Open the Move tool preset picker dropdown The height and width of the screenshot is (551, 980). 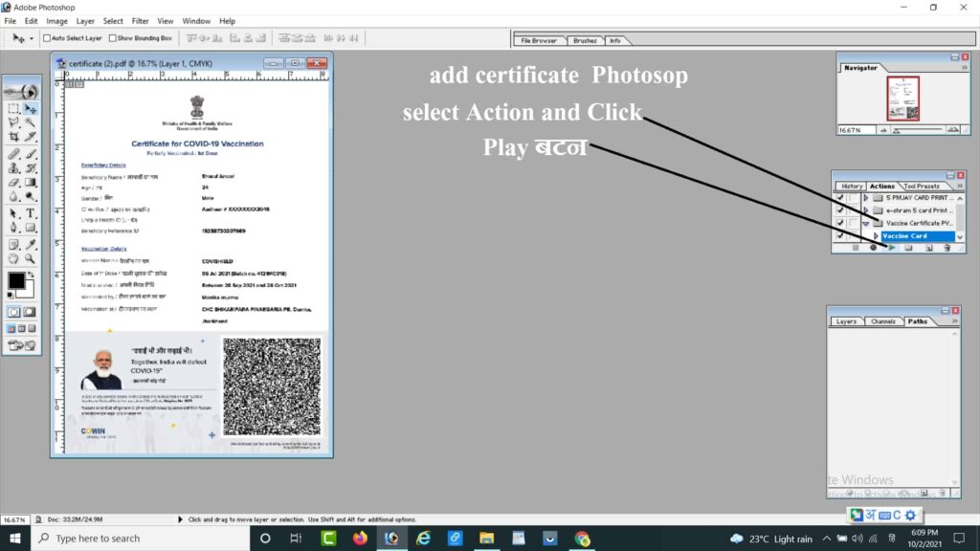(32, 38)
